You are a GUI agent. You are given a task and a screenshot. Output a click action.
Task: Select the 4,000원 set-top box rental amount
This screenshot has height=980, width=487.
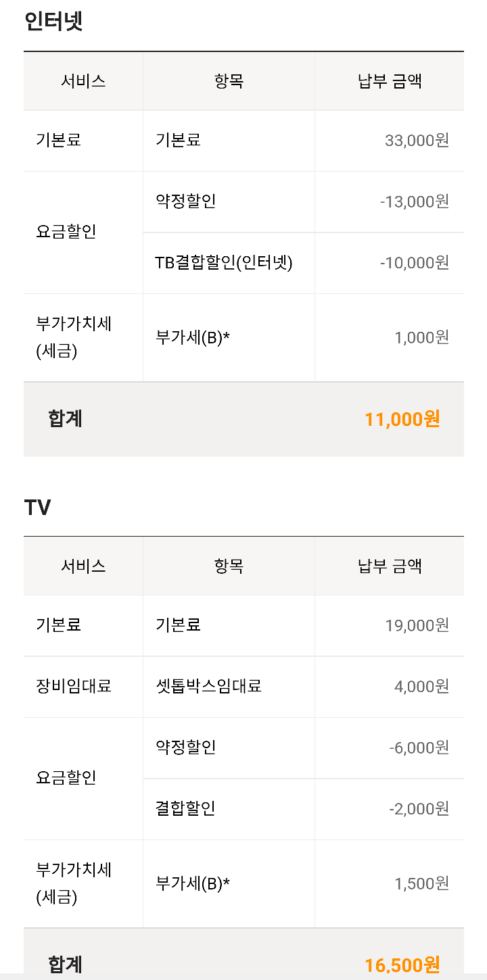tap(422, 687)
